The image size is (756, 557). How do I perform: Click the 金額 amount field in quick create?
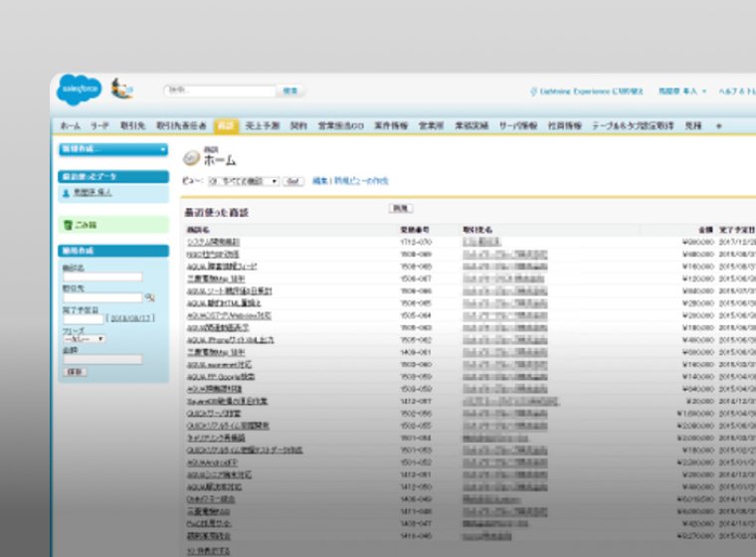pos(102,359)
